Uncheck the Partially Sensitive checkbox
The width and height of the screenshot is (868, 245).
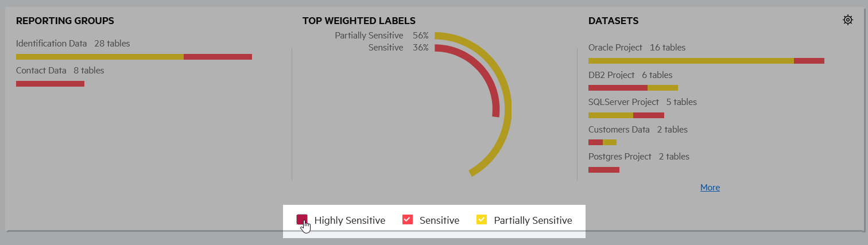[482, 220]
